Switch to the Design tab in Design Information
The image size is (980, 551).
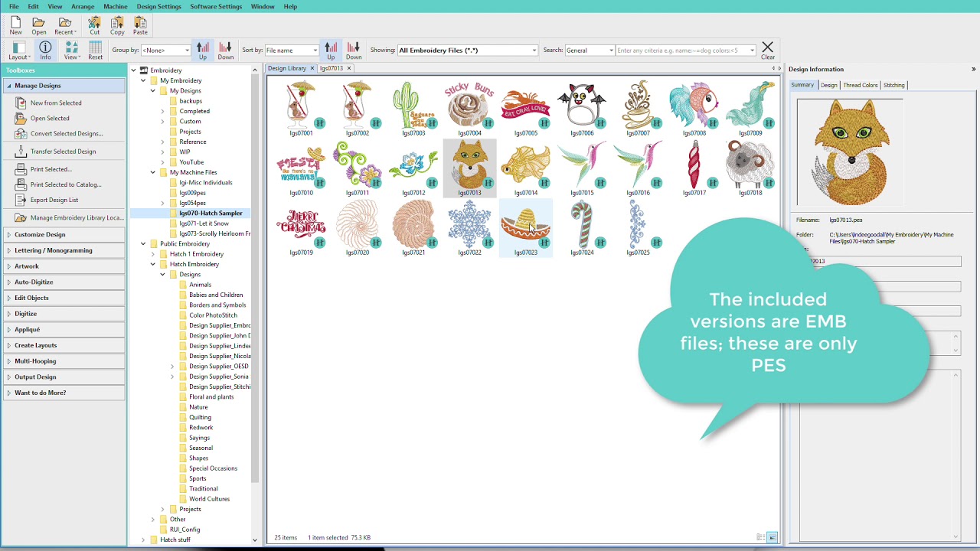tap(828, 85)
